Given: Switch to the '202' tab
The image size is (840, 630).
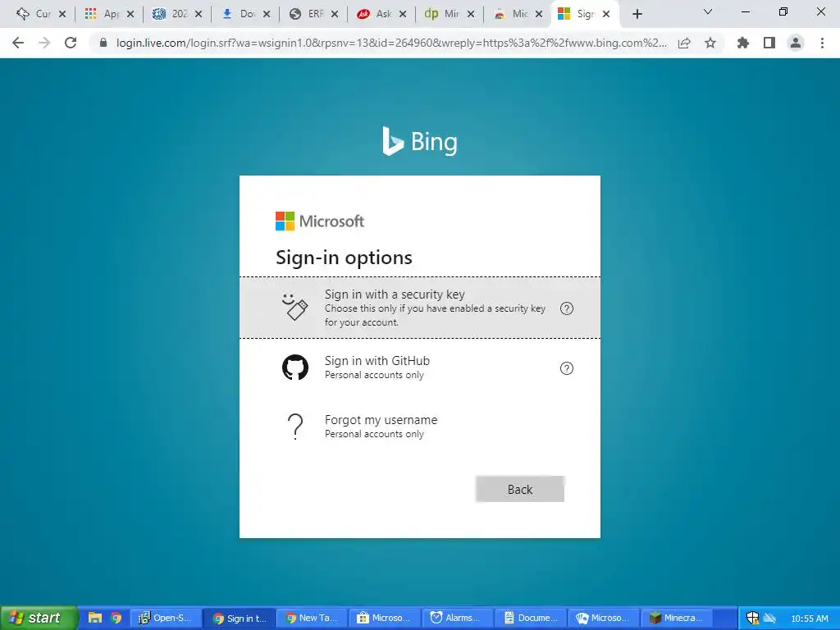Looking at the screenshot, I should 172,14.
